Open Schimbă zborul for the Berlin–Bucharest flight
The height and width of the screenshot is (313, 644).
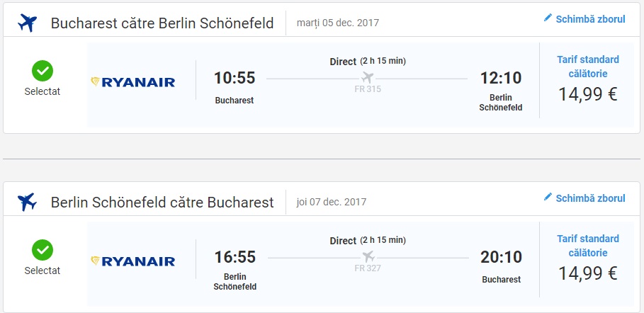[590, 198]
